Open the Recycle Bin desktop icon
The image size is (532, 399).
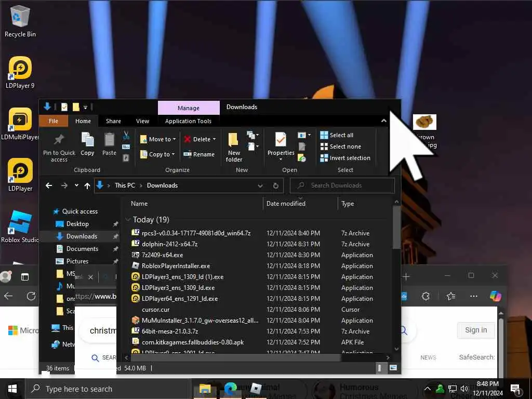(x=20, y=21)
